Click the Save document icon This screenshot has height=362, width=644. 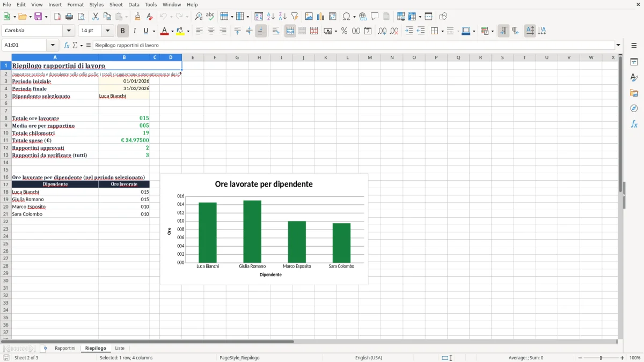click(38, 17)
